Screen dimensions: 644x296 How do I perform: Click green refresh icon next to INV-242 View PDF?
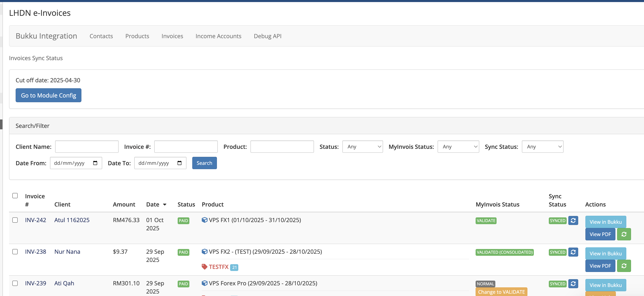(x=624, y=234)
